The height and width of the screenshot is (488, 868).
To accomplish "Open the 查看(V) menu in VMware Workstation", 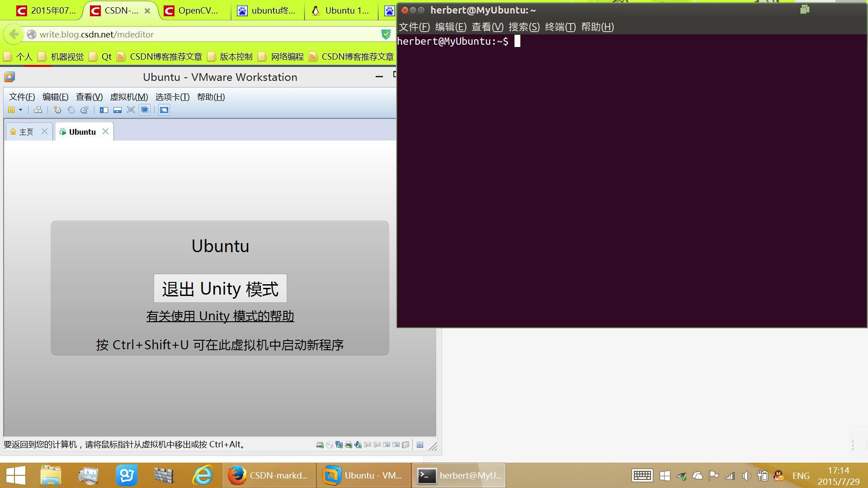I will click(x=89, y=97).
